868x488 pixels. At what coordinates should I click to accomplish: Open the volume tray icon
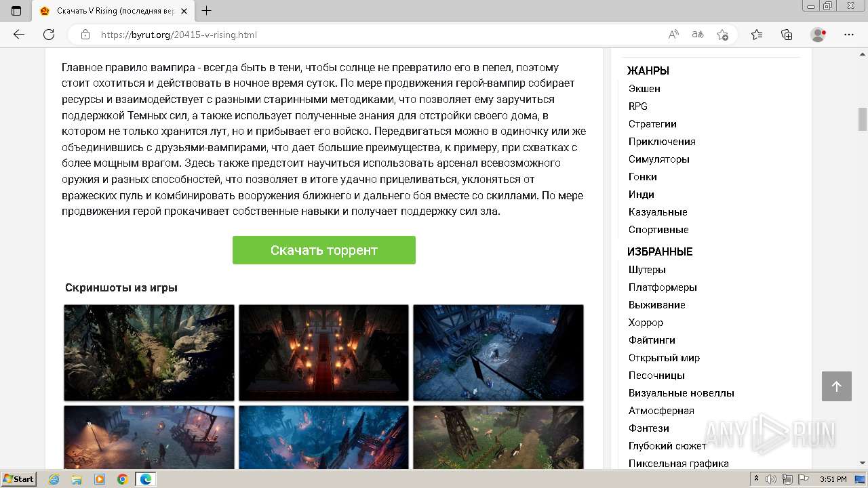[x=771, y=479]
